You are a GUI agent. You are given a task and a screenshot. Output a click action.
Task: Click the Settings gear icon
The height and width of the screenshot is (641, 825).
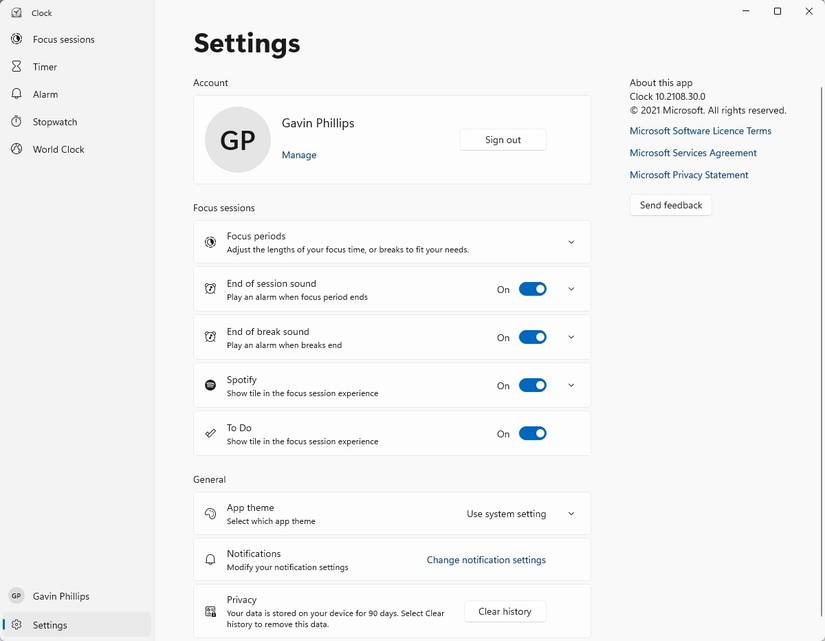(x=16, y=625)
